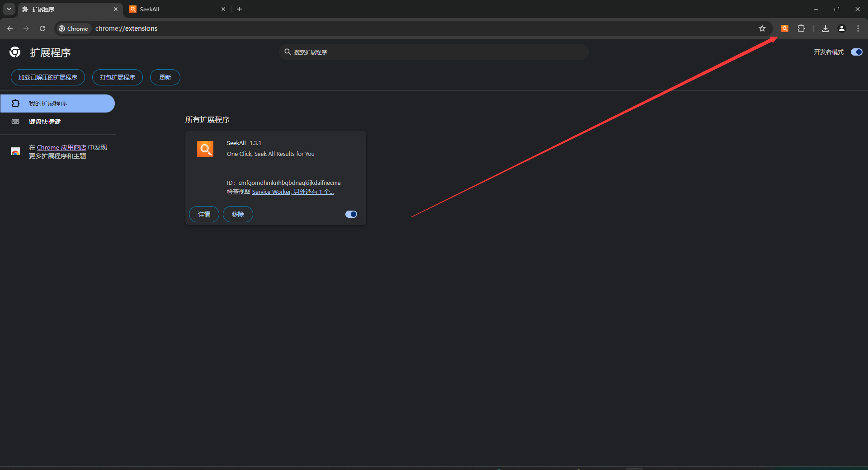Bookmark this page with the star icon
The image size is (868, 470).
point(762,28)
